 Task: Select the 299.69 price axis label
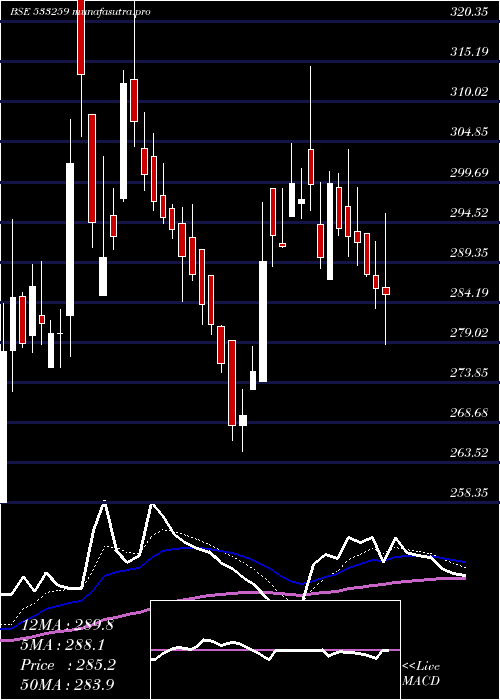pyautogui.click(x=469, y=173)
